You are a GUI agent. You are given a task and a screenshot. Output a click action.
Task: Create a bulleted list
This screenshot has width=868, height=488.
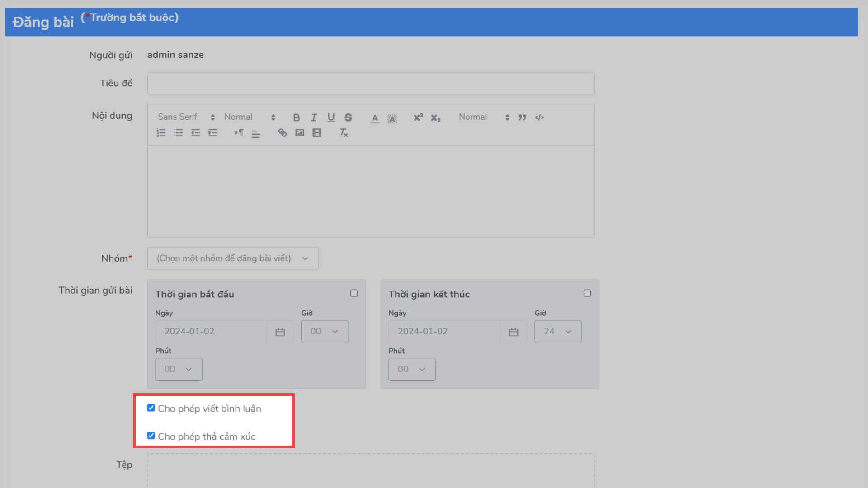(179, 133)
